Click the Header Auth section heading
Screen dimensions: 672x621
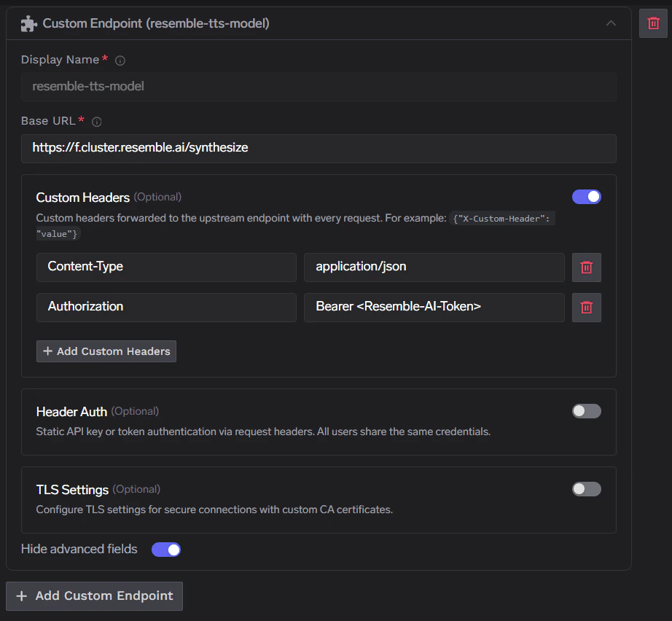[x=71, y=411]
